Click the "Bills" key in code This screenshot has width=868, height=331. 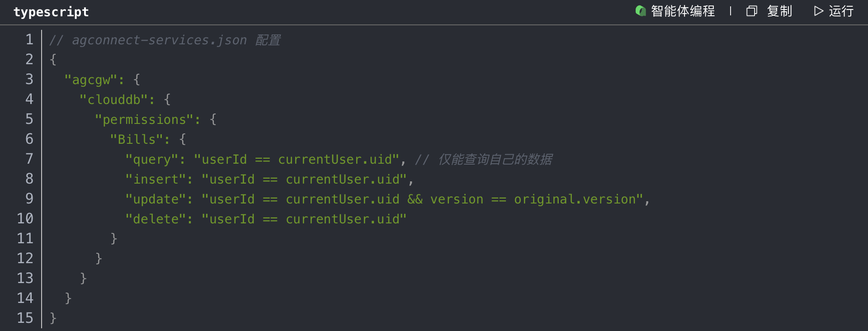pos(137,140)
